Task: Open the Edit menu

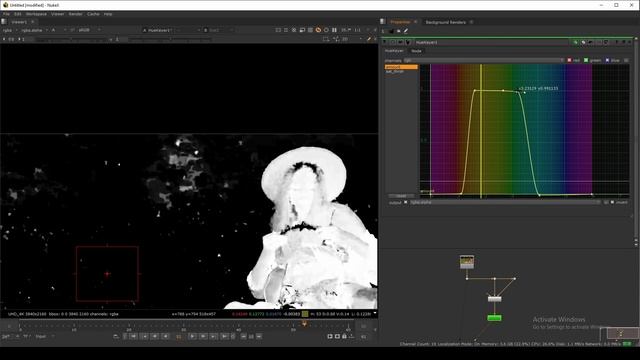Action: click(18, 14)
